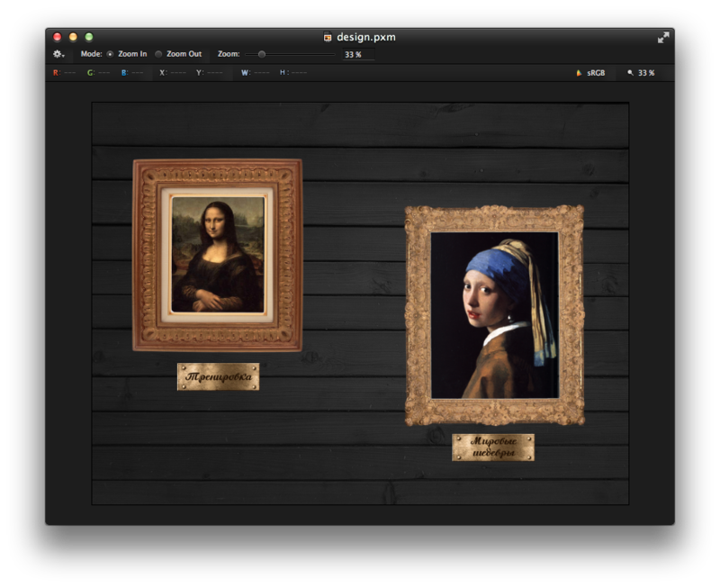Click the Mona Lisa framed painting
Screen dimensions: 720x588
[217, 256]
